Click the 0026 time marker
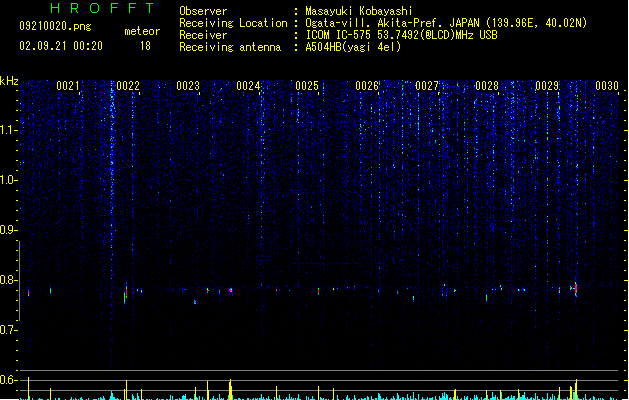Image resolution: width=629 pixels, height=400 pixels. point(367,86)
